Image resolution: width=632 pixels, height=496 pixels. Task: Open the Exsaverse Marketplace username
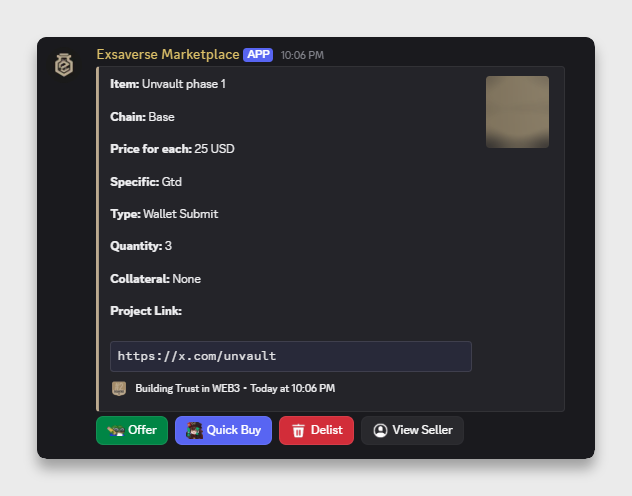click(x=168, y=54)
